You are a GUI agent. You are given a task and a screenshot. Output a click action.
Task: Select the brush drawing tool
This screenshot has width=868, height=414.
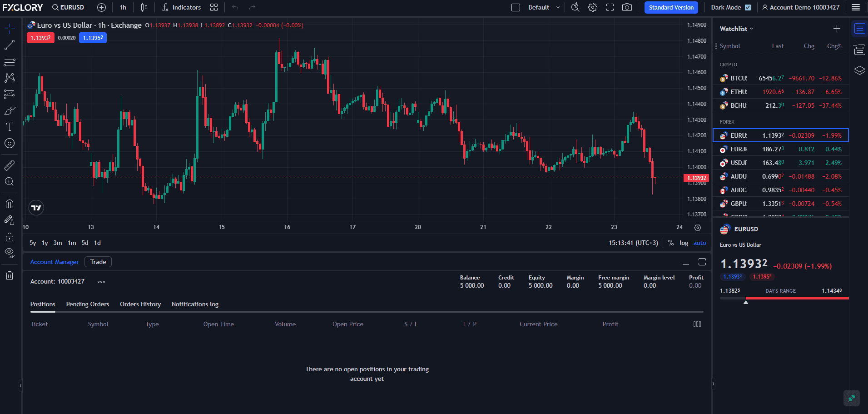click(10, 110)
